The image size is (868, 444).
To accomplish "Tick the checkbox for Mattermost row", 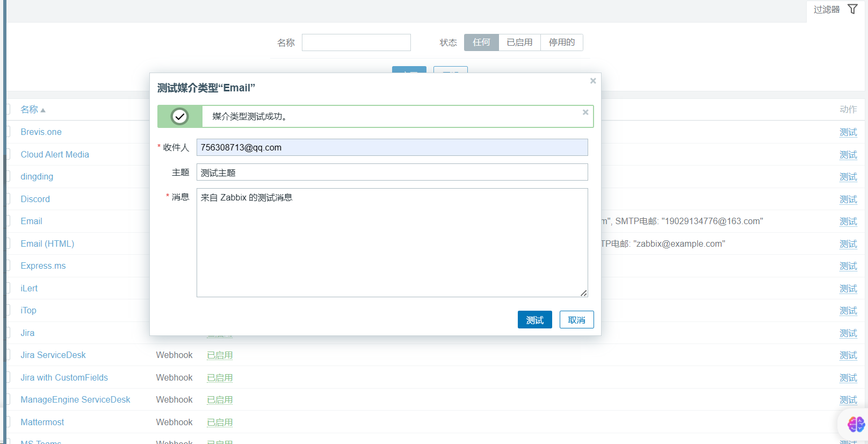I will pos(8,422).
